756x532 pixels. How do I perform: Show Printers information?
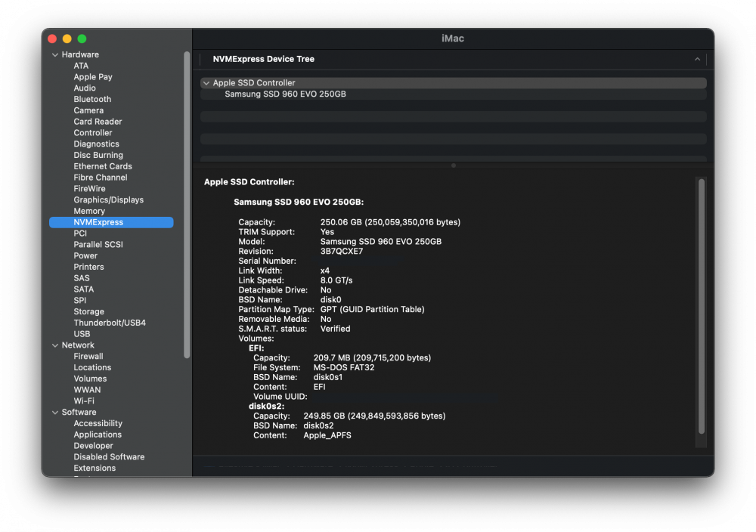[x=88, y=267]
